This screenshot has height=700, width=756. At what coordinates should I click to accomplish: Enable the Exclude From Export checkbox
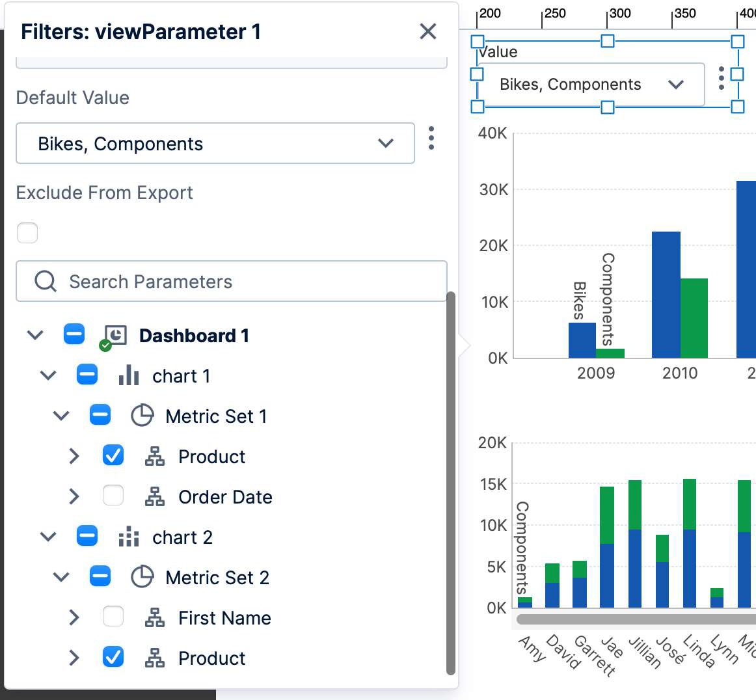pos(27,232)
